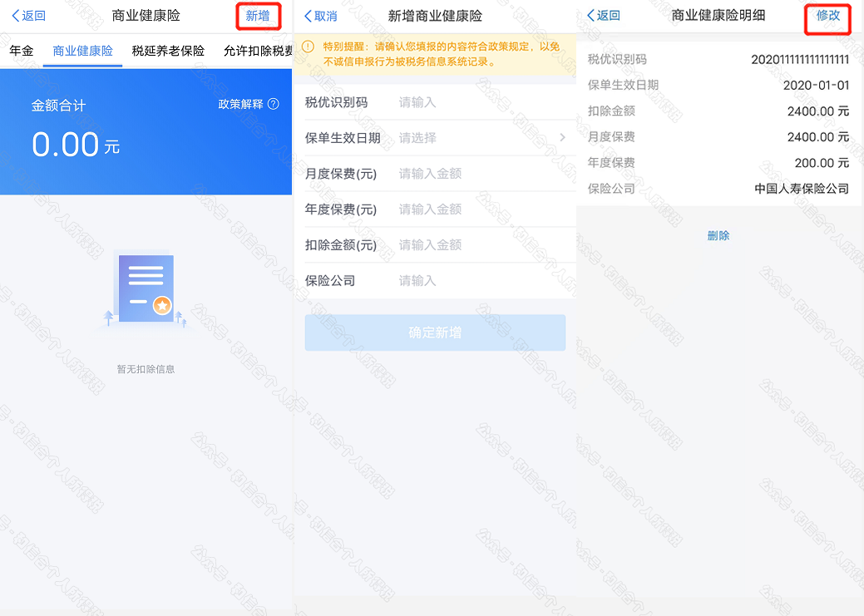Click the back chevron icon beside 取消

pyautogui.click(x=308, y=16)
